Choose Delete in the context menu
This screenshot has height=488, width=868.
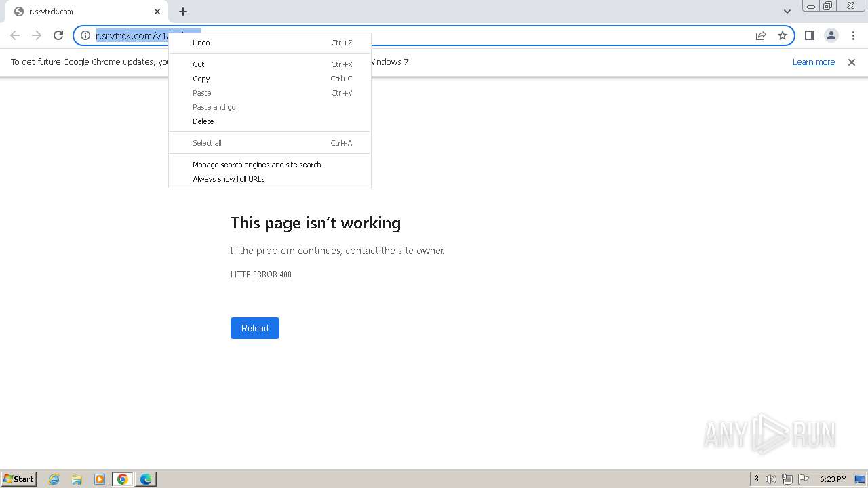(x=269, y=121)
